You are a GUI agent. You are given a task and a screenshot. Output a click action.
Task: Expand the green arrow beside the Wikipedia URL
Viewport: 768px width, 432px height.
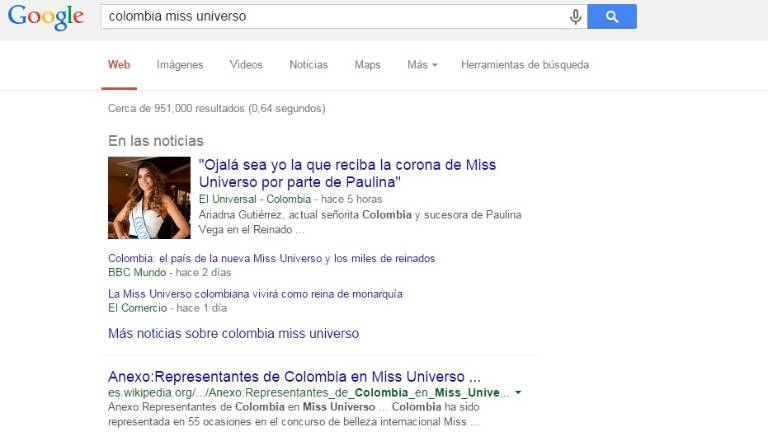click(x=518, y=393)
